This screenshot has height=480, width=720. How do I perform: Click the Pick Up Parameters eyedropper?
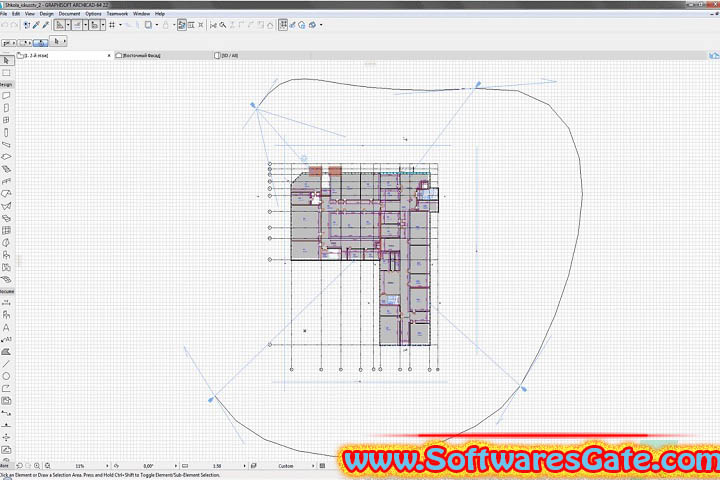[36, 25]
